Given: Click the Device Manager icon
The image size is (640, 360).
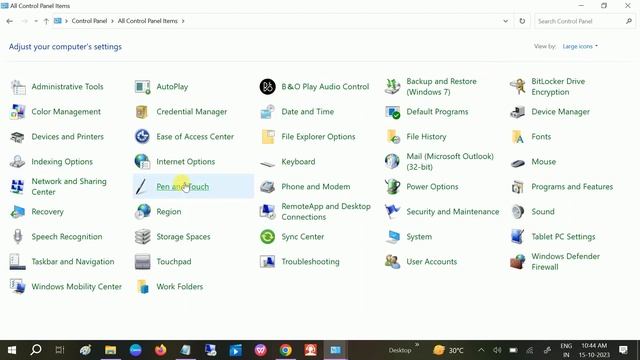Looking at the screenshot, I should click(518, 112).
